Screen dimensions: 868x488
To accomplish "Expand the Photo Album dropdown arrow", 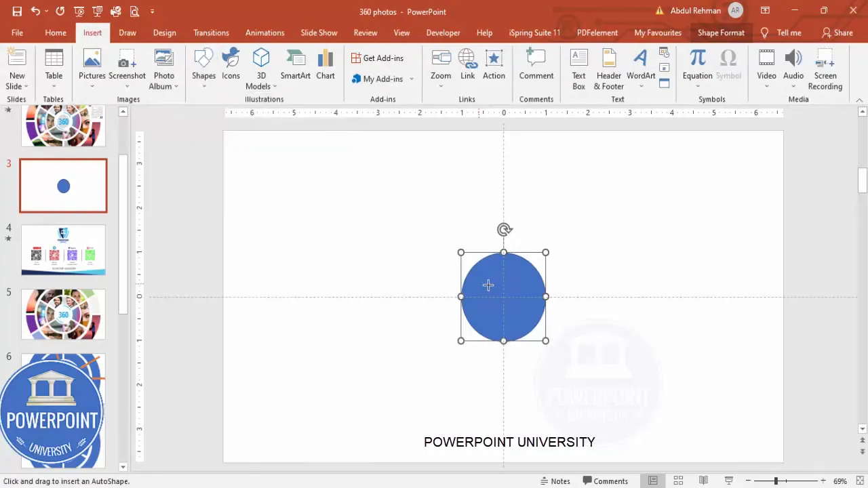I will [x=176, y=87].
